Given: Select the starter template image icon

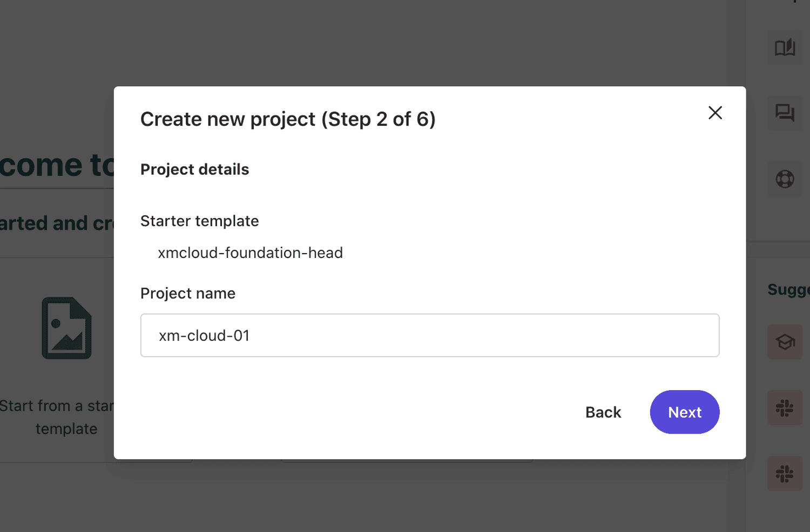Looking at the screenshot, I should (x=67, y=328).
